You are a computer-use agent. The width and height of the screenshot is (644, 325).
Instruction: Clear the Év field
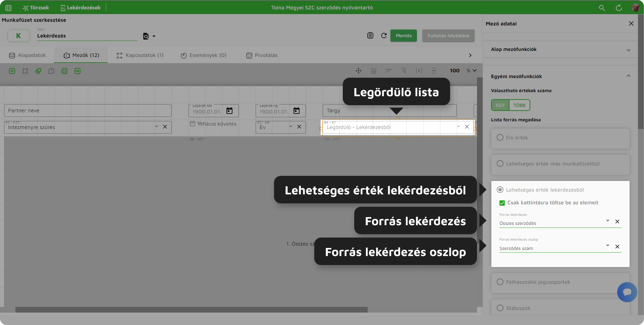pyautogui.click(x=299, y=127)
